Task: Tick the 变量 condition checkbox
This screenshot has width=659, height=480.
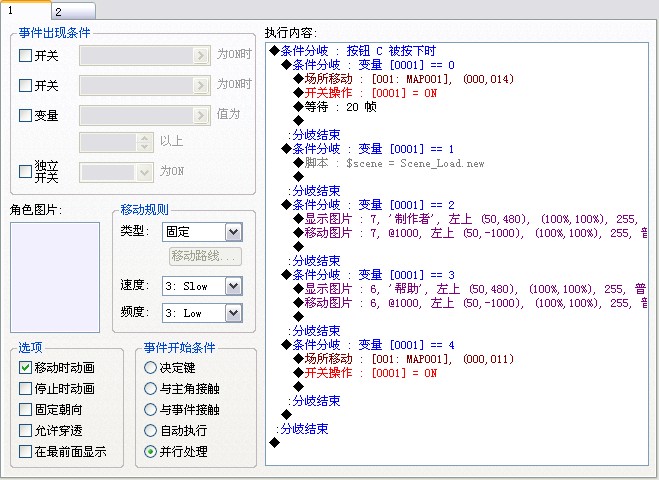Action: 25,116
